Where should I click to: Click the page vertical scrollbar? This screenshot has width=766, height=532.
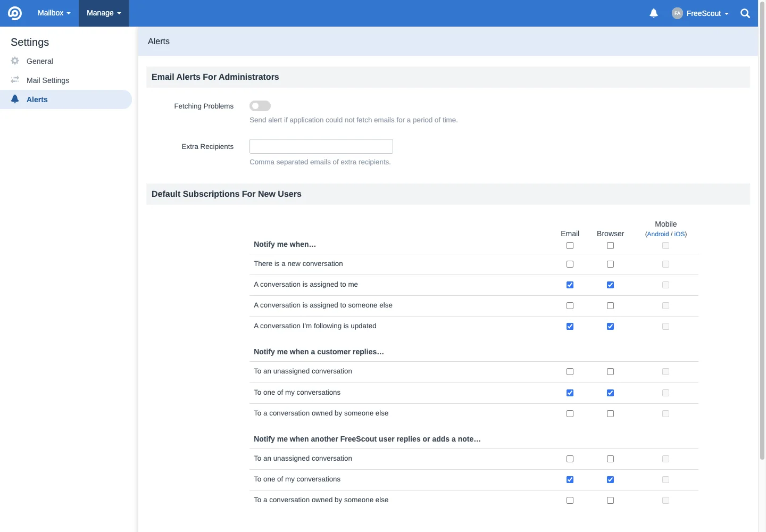762,231
